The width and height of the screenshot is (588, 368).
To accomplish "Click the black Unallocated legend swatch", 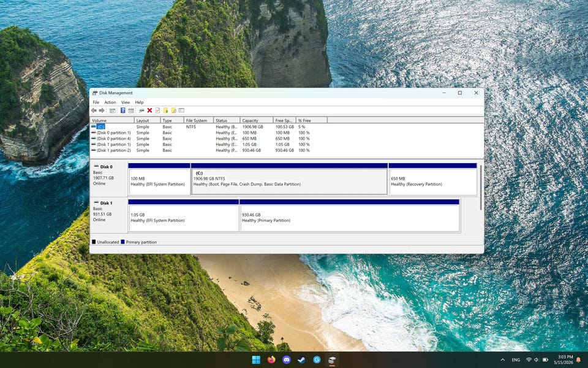I will click(94, 242).
